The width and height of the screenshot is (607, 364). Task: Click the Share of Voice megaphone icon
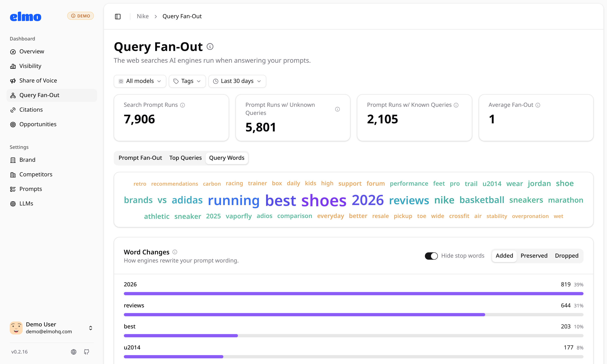tap(13, 81)
